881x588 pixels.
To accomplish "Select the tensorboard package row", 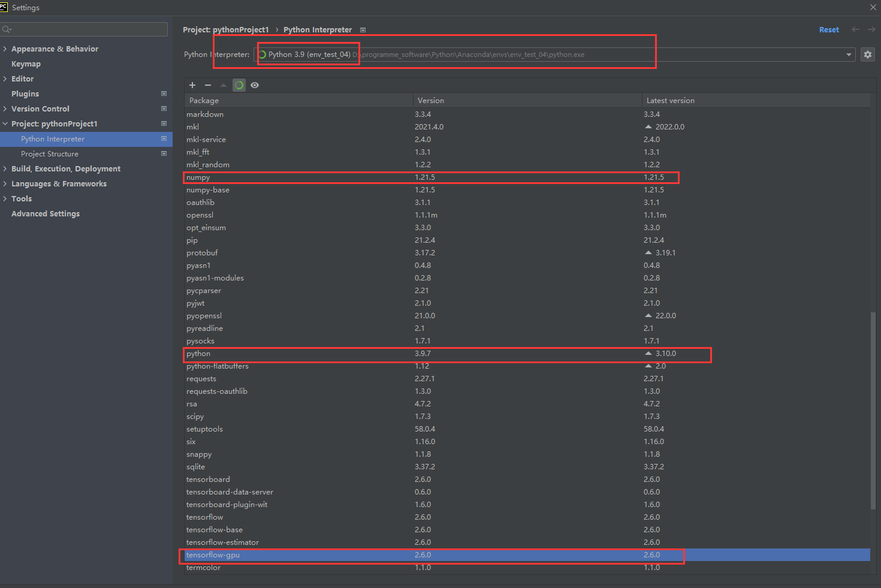I will 527,479.
